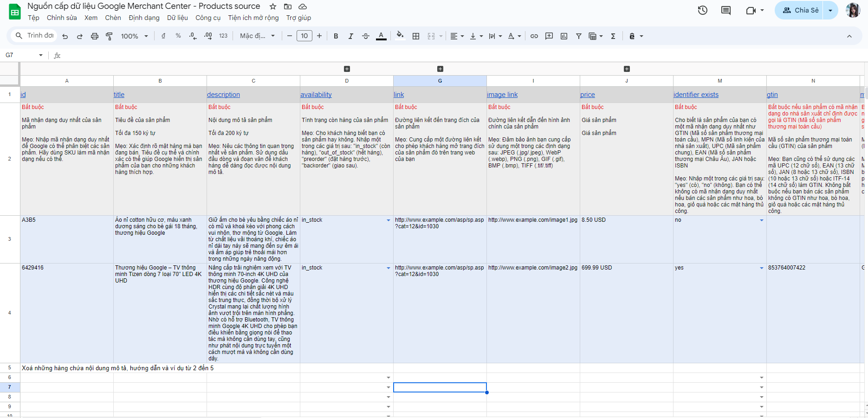Open the Chỉnh sửa menu
Screen dimensions: 868x418
click(62, 18)
